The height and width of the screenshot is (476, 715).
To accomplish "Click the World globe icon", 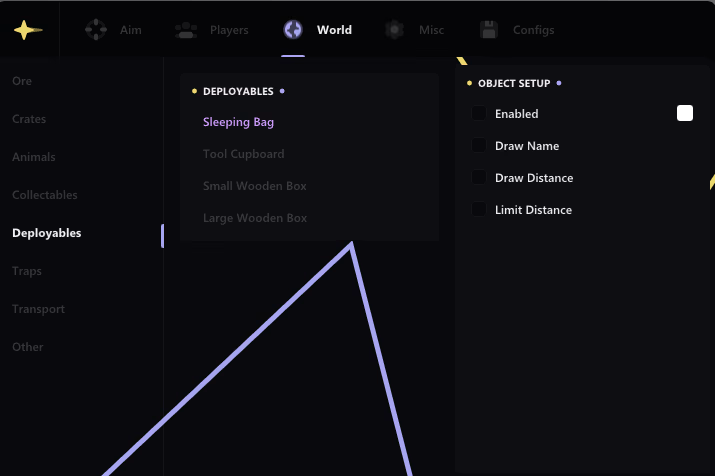I will pos(293,30).
